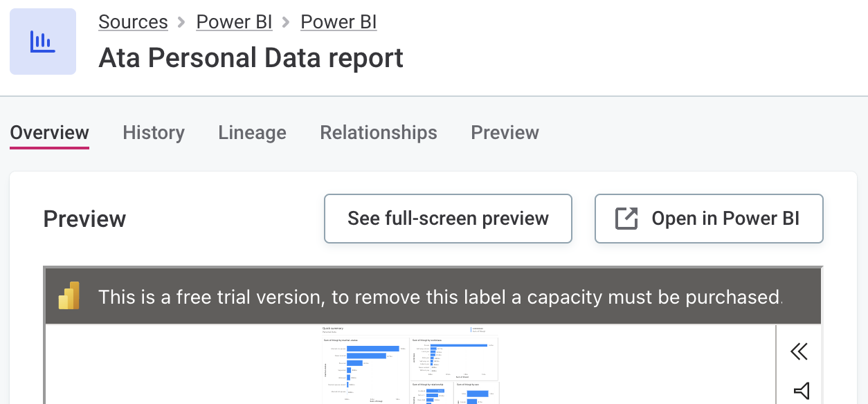Click breadcrumb chevron between the Power BI links
Viewport: 868px width, 404px height.
pos(286,22)
